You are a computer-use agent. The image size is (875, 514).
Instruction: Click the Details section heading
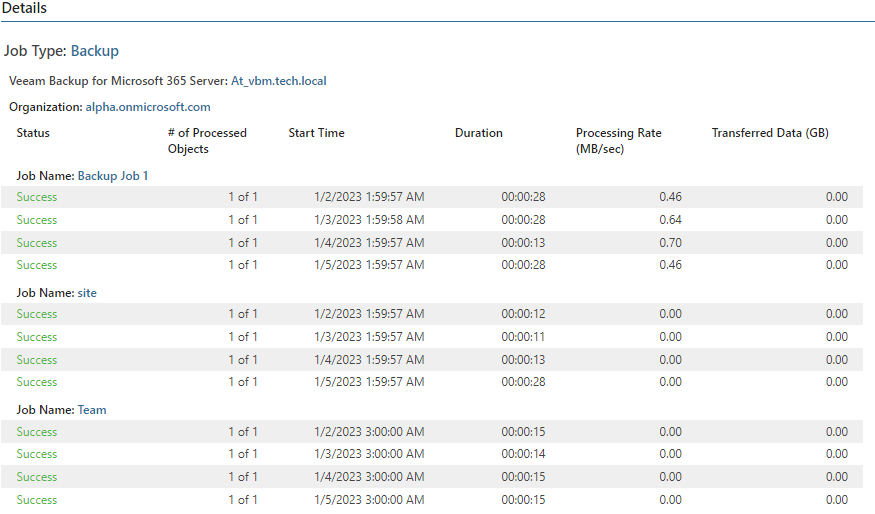click(25, 8)
